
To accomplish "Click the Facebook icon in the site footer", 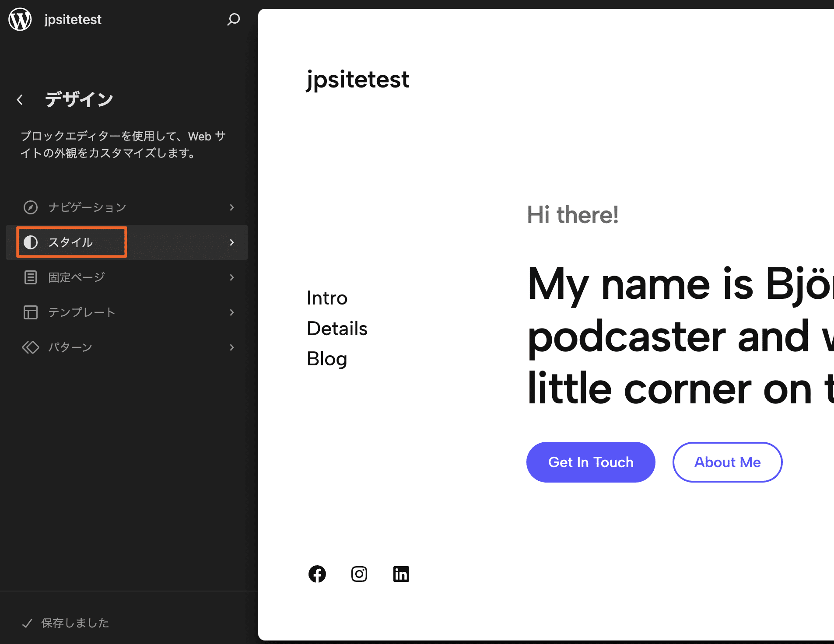I will [317, 574].
